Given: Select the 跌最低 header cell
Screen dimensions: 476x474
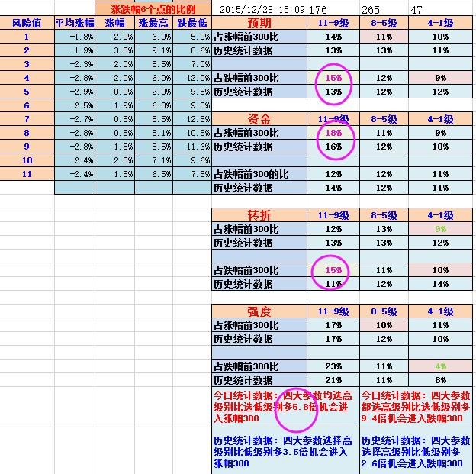Looking at the screenshot, I should 192,23.
